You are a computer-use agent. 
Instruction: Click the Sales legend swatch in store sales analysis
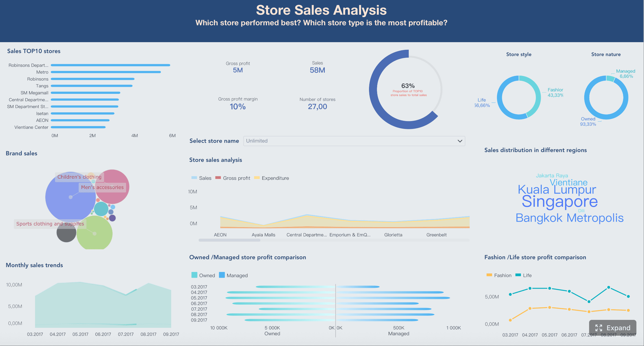194,178
